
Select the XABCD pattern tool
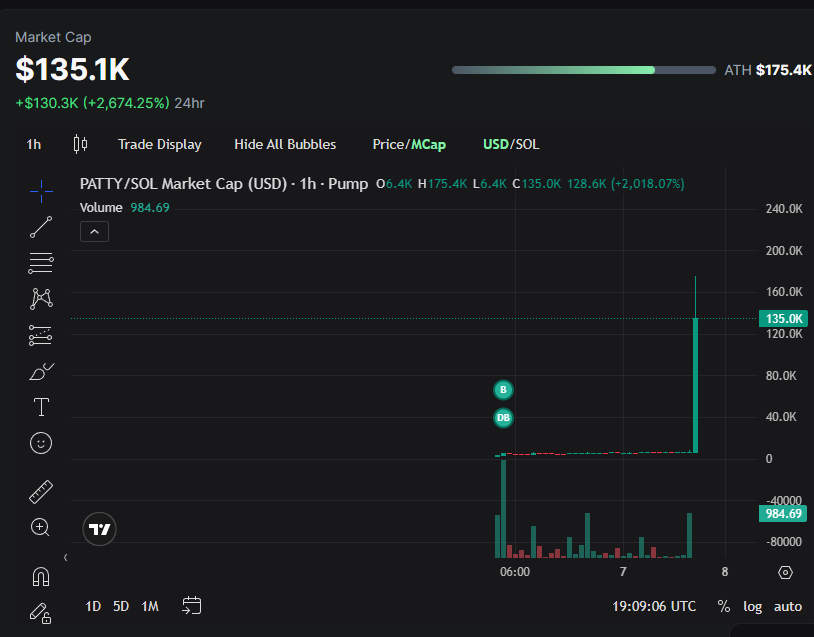(x=41, y=299)
